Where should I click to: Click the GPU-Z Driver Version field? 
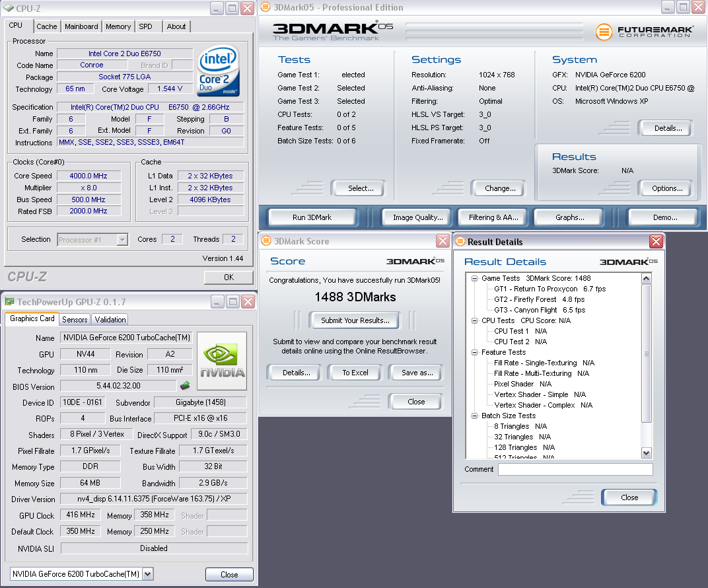pos(154,499)
